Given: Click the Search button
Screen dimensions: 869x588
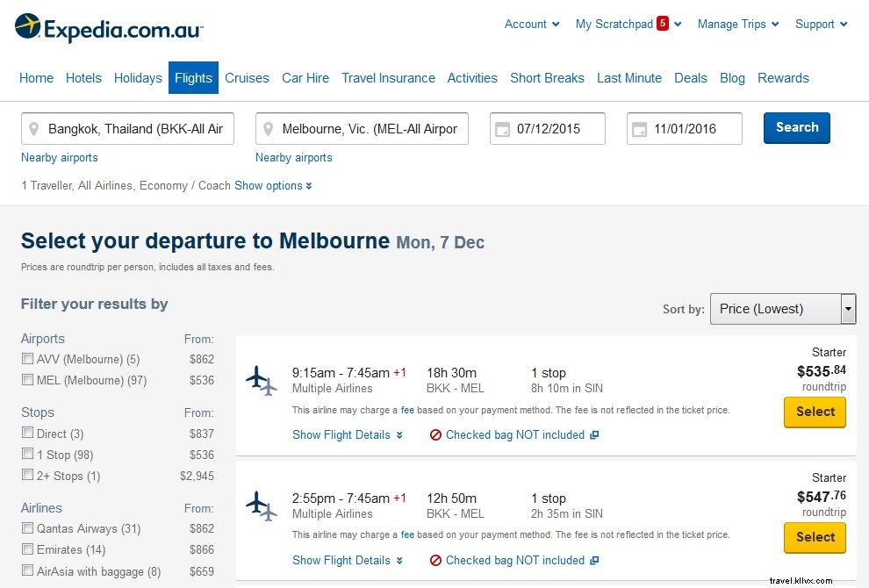Looking at the screenshot, I should tap(796, 127).
